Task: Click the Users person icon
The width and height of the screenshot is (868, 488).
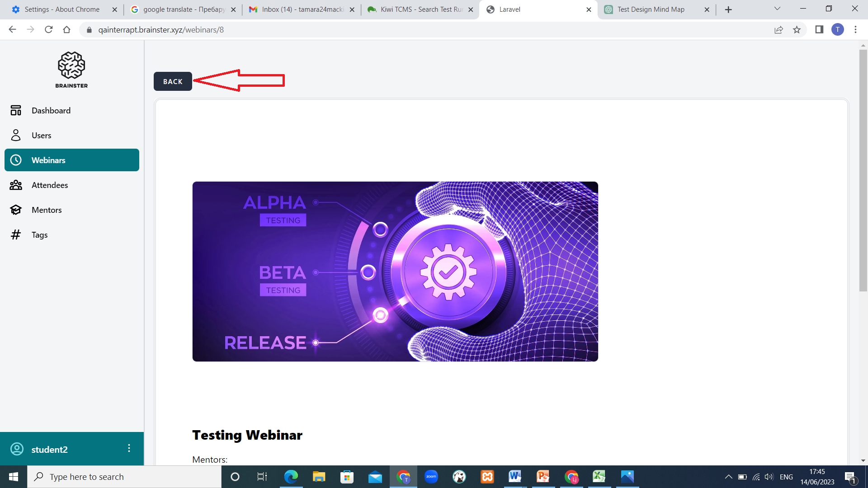Action: (16, 135)
